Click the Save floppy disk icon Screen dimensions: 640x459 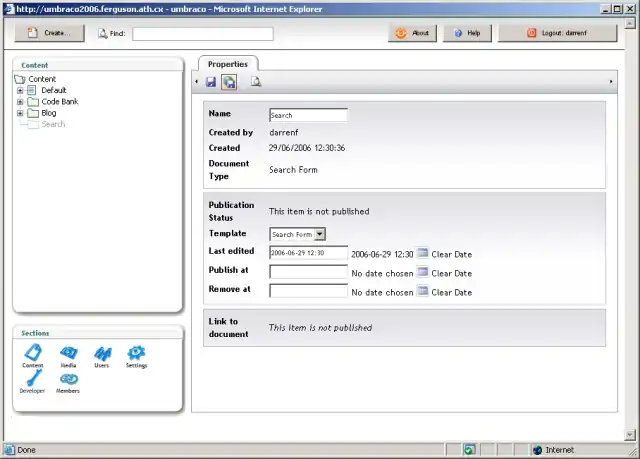click(211, 82)
